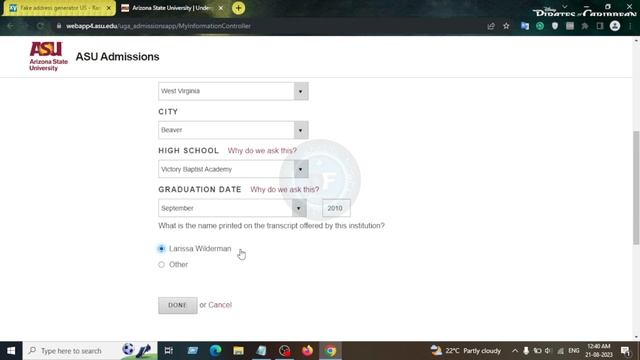Open the notifications action center icon
This screenshot has height=360, width=640.
coord(625,351)
